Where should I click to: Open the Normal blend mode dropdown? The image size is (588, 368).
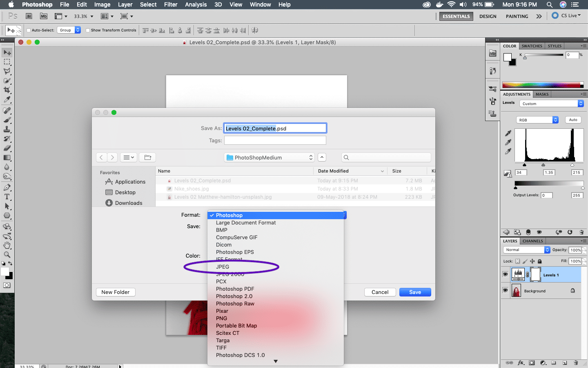(527, 250)
